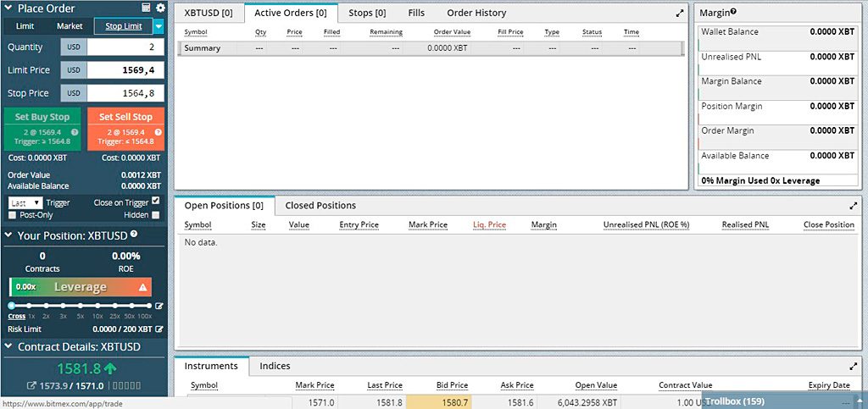Focus the Quantity input field
This screenshot has width=868, height=409.
coord(125,47)
